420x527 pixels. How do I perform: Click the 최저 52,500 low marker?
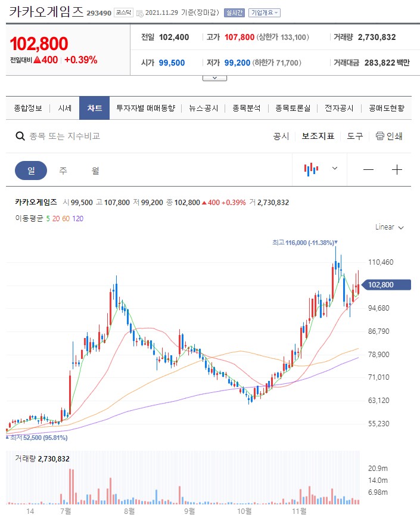36,438
